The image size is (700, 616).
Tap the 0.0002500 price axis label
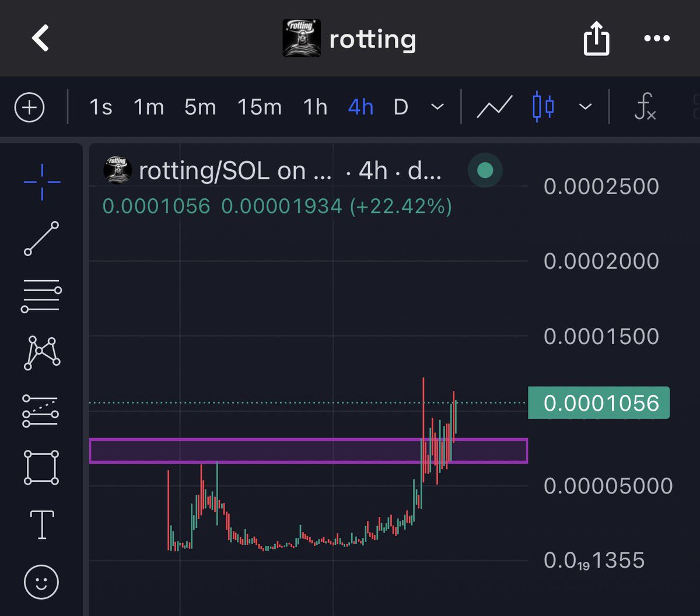pos(601,187)
